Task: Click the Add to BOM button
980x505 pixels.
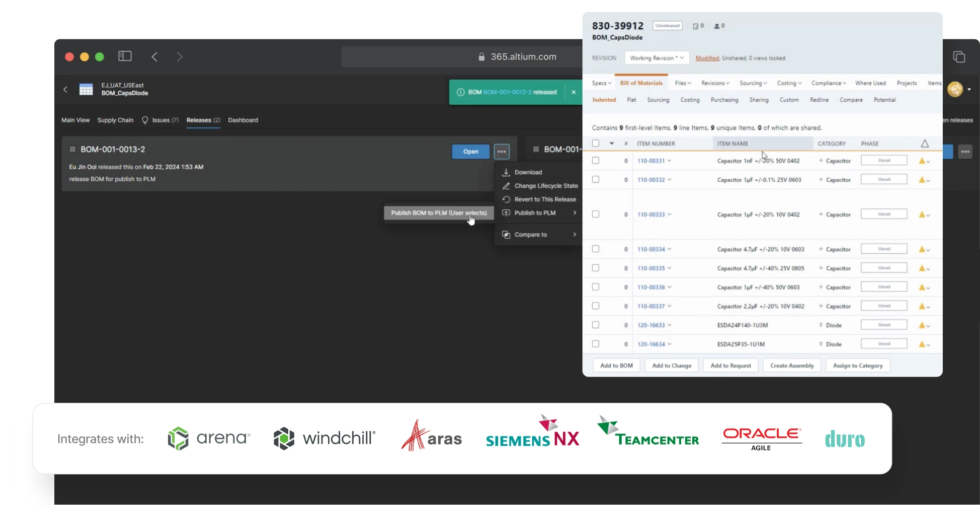Action: 616,366
